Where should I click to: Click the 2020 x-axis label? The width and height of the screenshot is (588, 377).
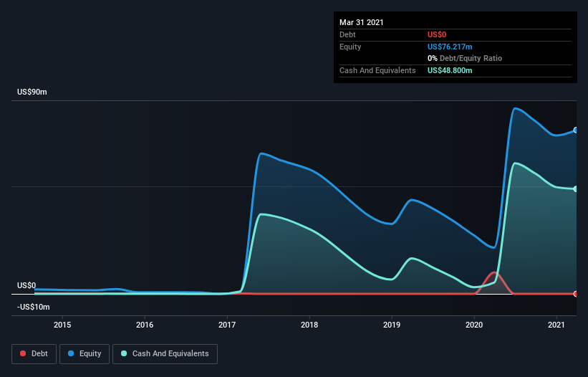coord(474,325)
